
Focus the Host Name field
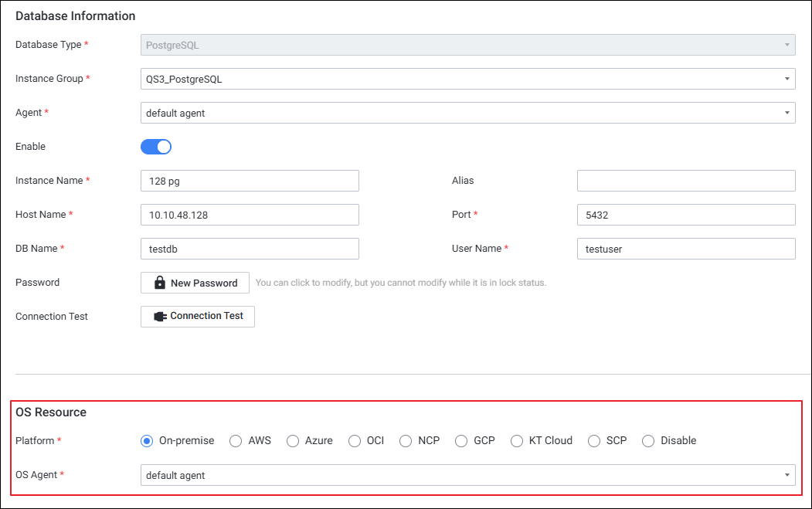250,215
